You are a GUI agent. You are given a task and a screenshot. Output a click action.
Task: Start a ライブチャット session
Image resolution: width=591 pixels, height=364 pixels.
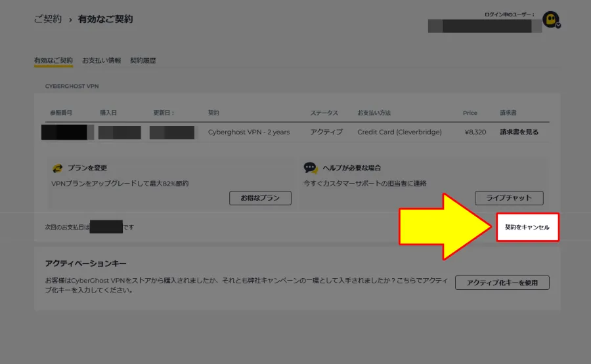click(509, 198)
